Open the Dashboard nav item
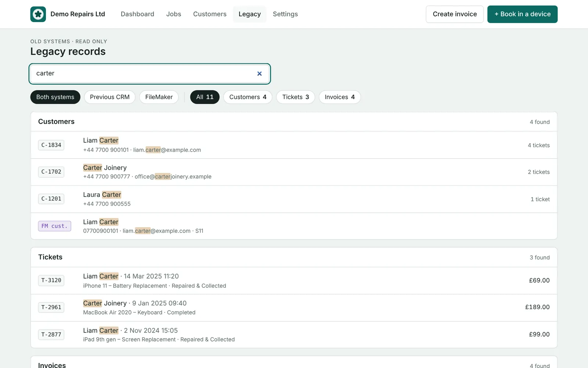 (x=137, y=14)
